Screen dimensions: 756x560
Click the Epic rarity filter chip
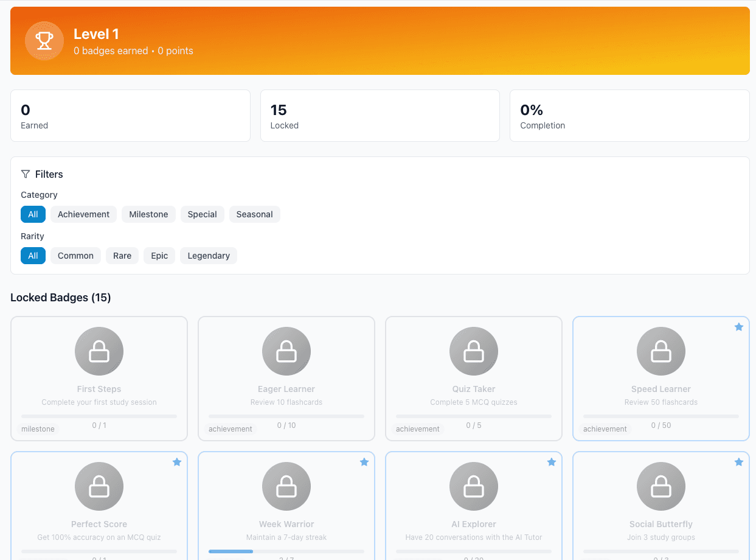(159, 256)
